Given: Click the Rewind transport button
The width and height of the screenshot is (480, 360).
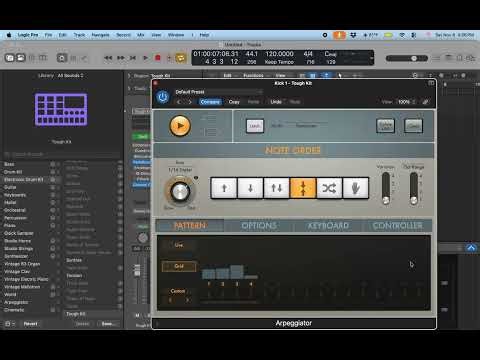Looking at the screenshot, I should click(x=108, y=58).
